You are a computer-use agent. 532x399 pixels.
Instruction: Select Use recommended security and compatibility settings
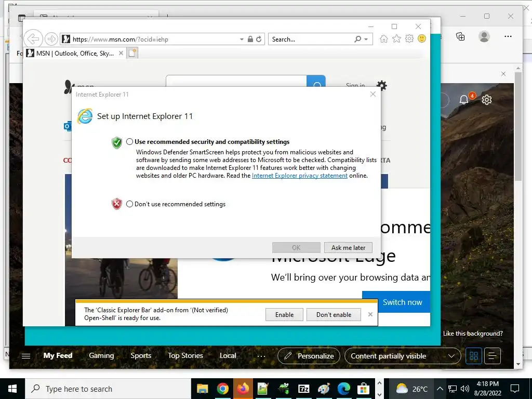coord(129,142)
